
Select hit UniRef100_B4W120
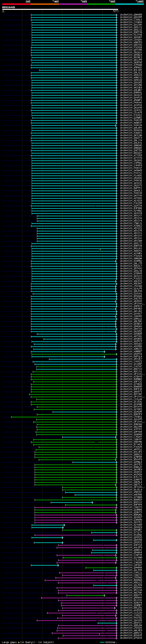pyautogui.click(x=131, y=467)
